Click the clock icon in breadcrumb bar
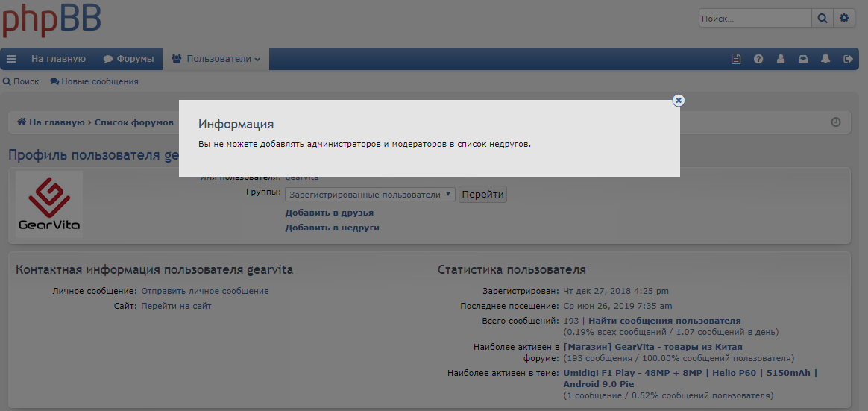This screenshot has width=868, height=411. point(836,122)
